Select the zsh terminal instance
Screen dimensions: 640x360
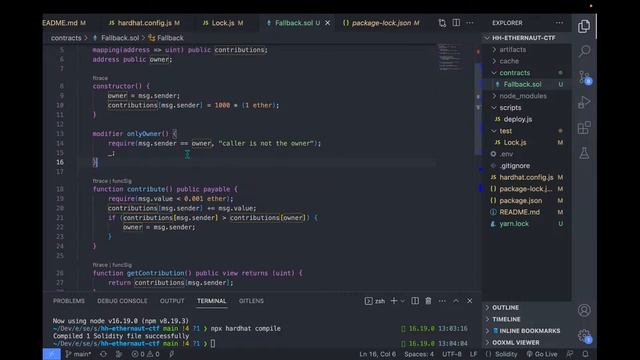(375, 301)
